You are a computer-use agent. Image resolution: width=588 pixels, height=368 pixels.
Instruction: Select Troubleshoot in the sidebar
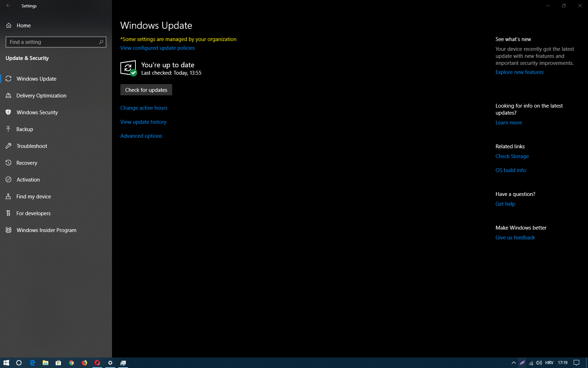tap(56, 146)
